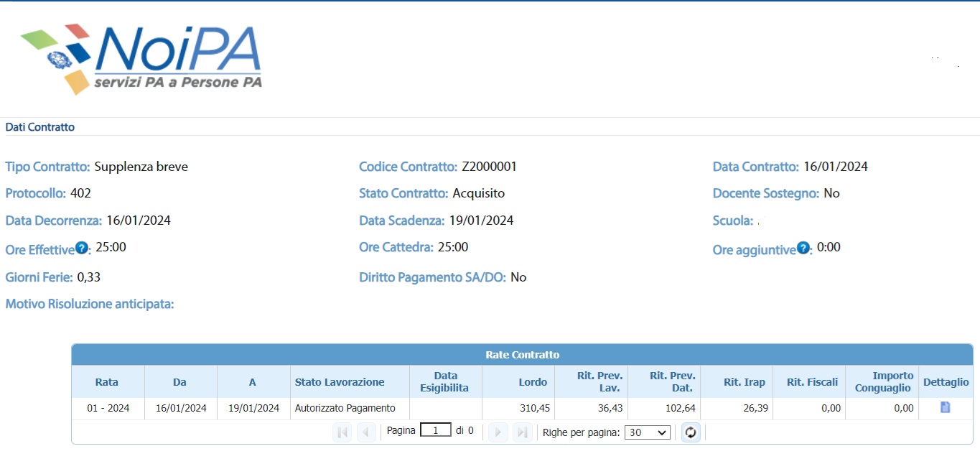
Task: Go to the next page of results
Action: pyautogui.click(x=498, y=432)
